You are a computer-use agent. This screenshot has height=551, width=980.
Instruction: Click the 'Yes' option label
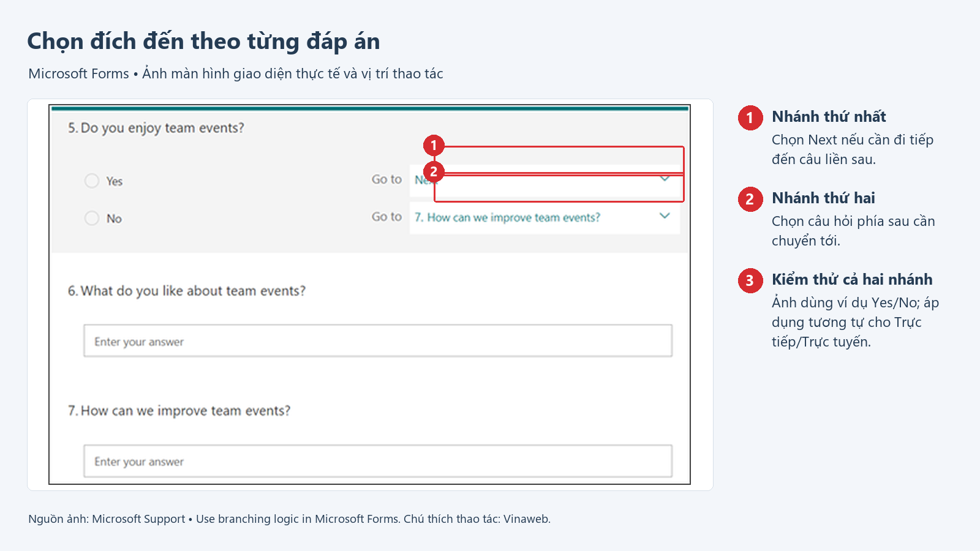pyautogui.click(x=115, y=181)
